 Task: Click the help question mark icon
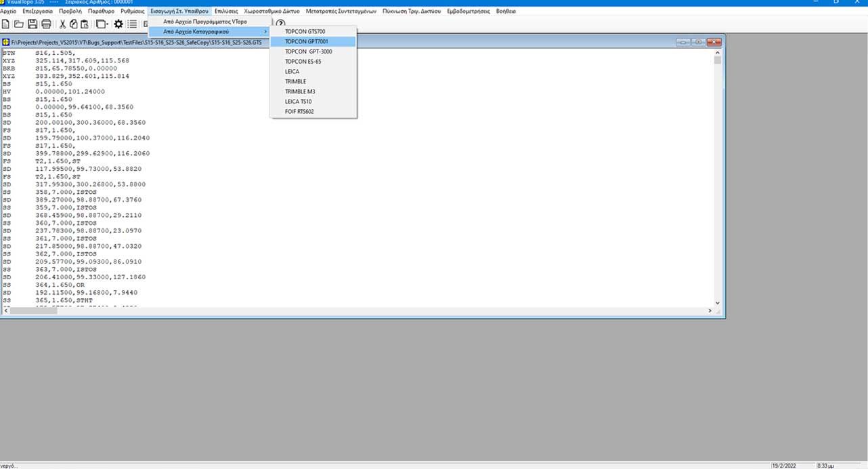280,24
